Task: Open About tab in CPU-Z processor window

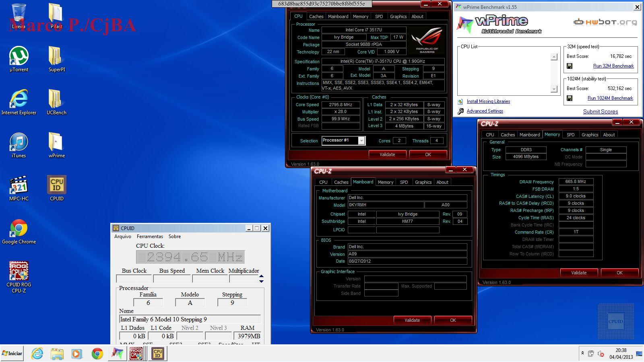Action: [x=417, y=16]
